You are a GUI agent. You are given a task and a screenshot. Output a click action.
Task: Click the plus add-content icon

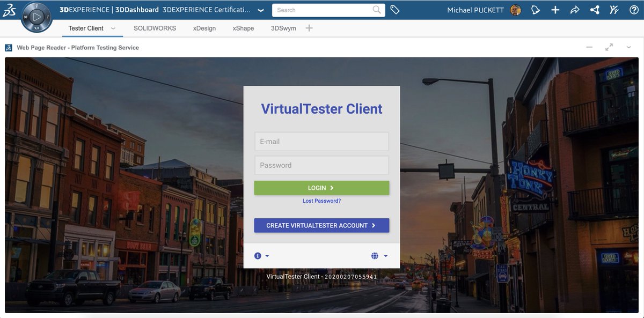pyautogui.click(x=555, y=10)
